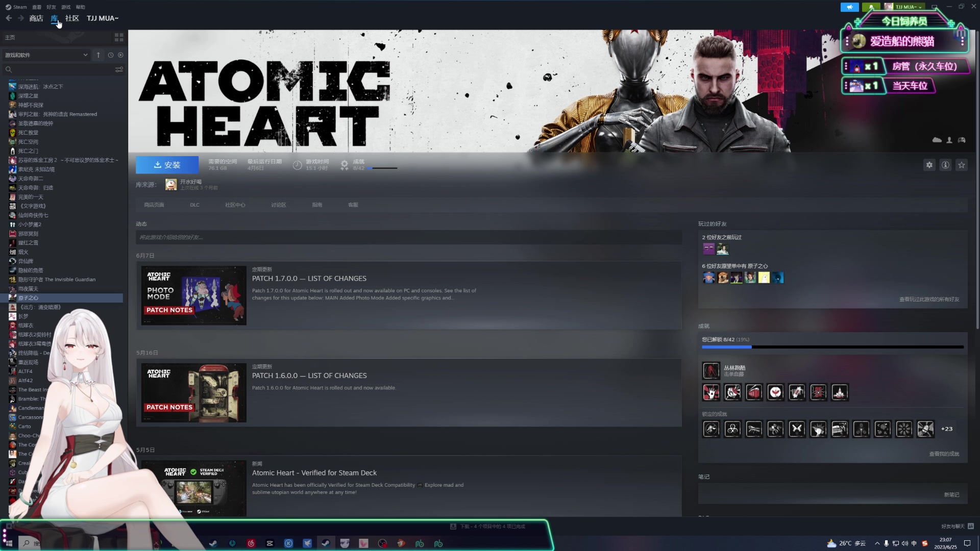Click the recent activity clock filter
The width and height of the screenshot is (980, 551).
pyautogui.click(x=111, y=55)
